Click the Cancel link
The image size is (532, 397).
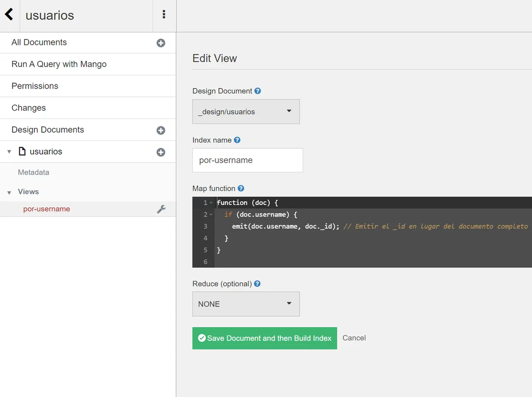point(354,338)
